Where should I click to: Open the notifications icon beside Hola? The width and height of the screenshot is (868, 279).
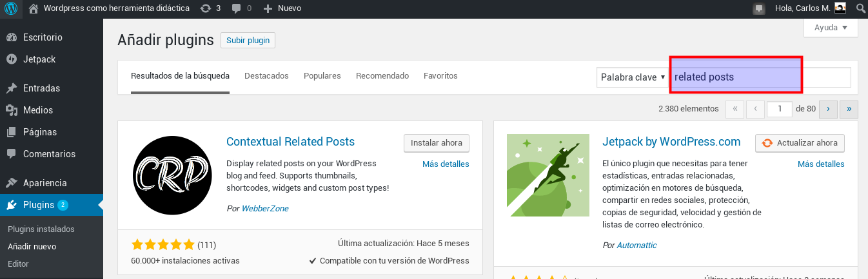tap(759, 8)
